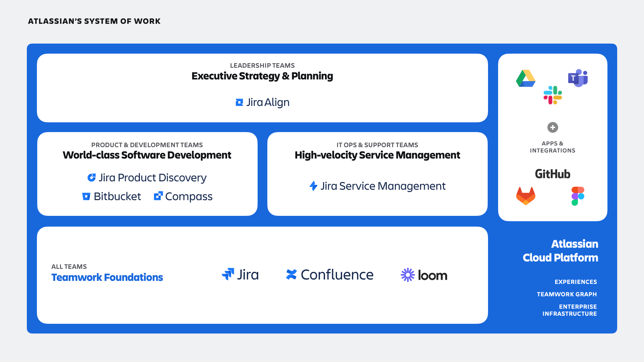Expand apps with the plus circle button
Viewport: 644px width, 362px height.
(x=552, y=127)
